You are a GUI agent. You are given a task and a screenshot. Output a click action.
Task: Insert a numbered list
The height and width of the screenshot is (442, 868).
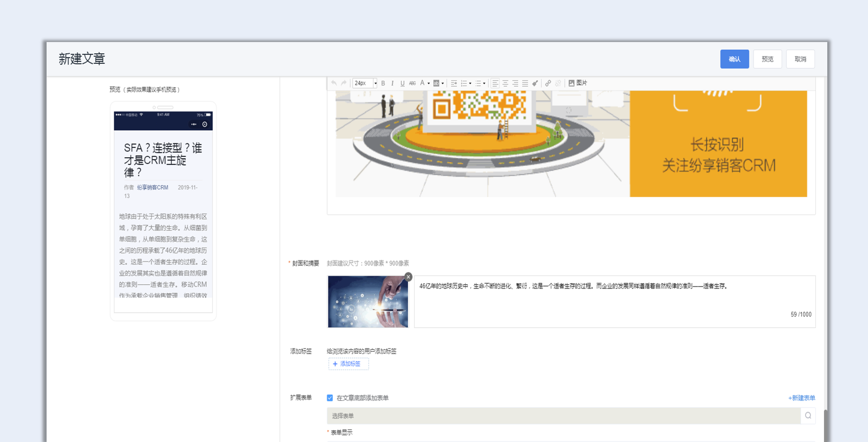[x=464, y=83]
